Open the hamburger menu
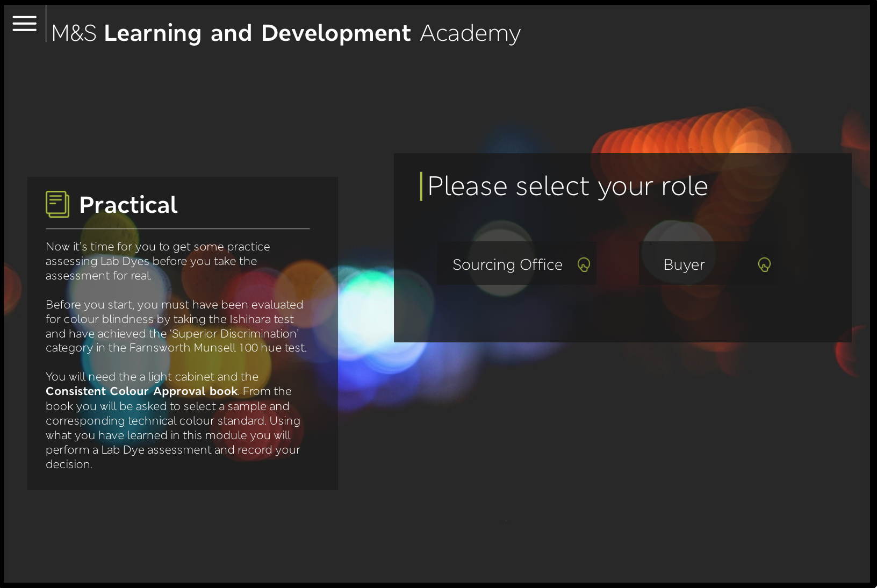This screenshot has height=588, width=877. coord(24,24)
